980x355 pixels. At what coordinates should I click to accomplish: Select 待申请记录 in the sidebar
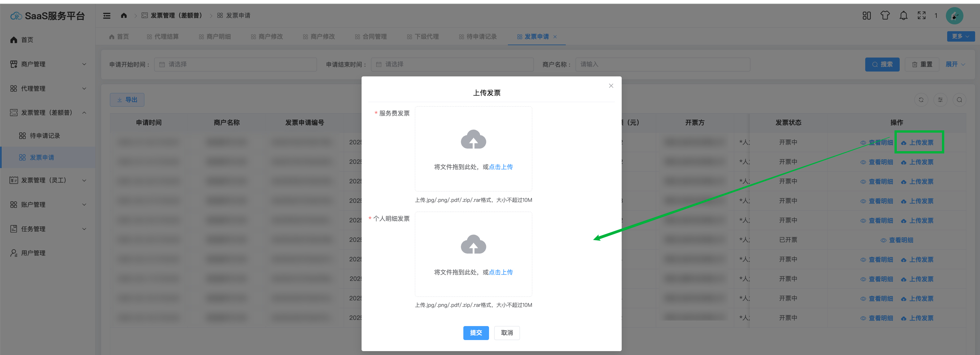(x=45, y=136)
